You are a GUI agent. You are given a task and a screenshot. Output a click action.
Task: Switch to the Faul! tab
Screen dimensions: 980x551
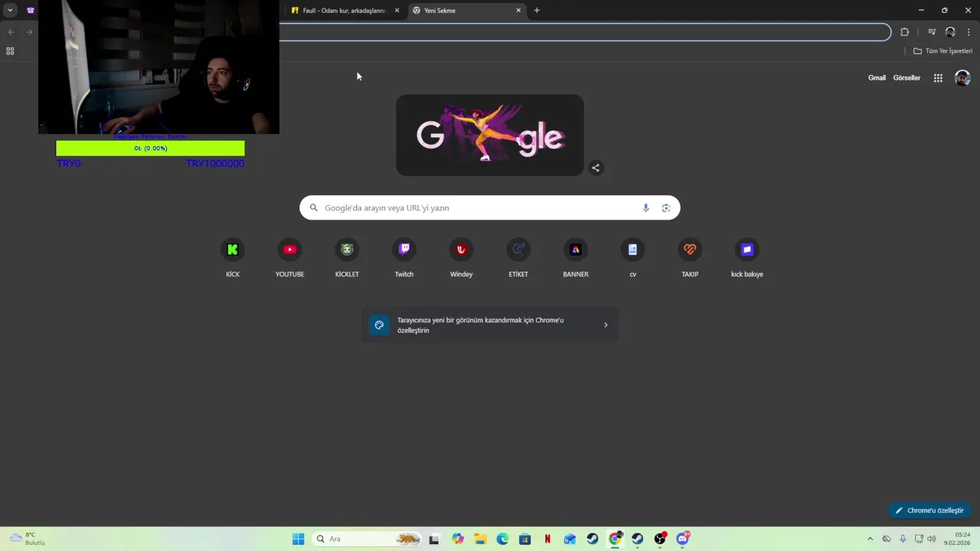pos(345,11)
